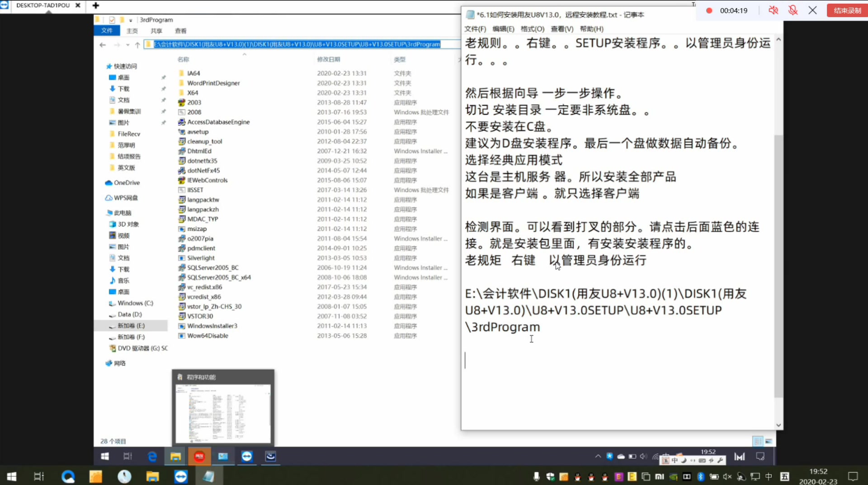Click the Explorer back arrow
The width and height of the screenshot is (868, 485).
coord(103,44)
